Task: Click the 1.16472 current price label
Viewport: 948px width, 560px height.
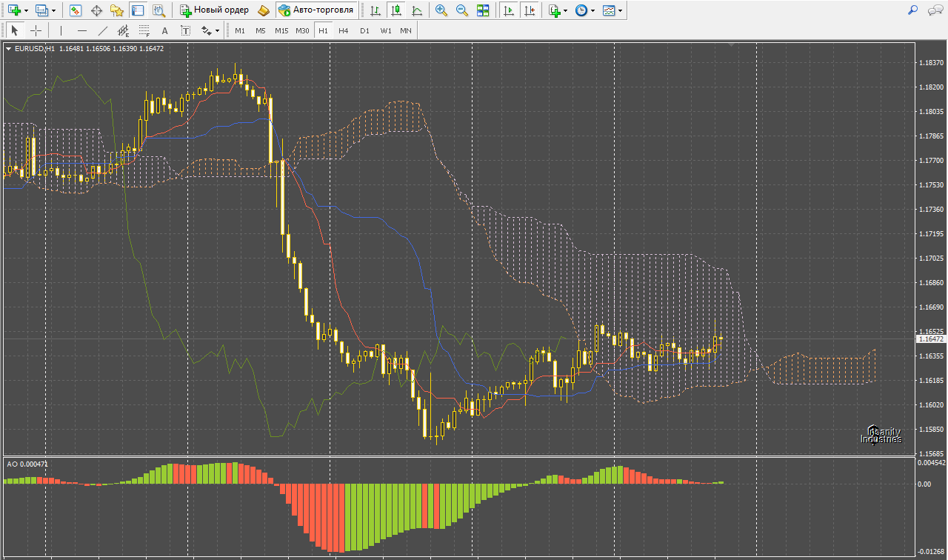Action: coord(931,339)
